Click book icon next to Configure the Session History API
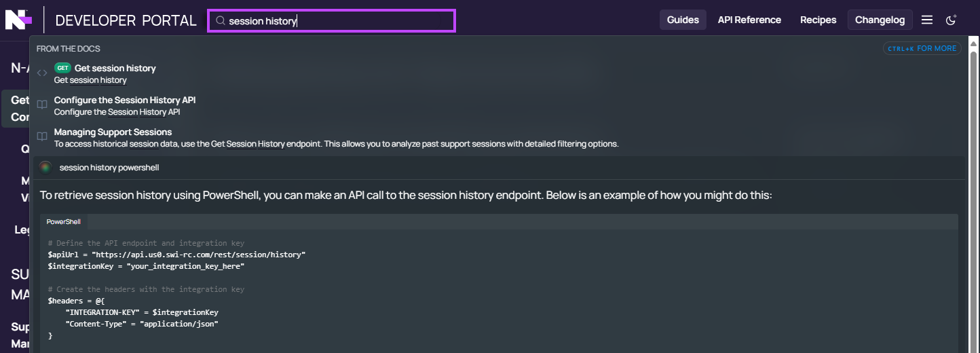Image resolution: width=980 pixels, height=353 pixels. coord(42,105)
